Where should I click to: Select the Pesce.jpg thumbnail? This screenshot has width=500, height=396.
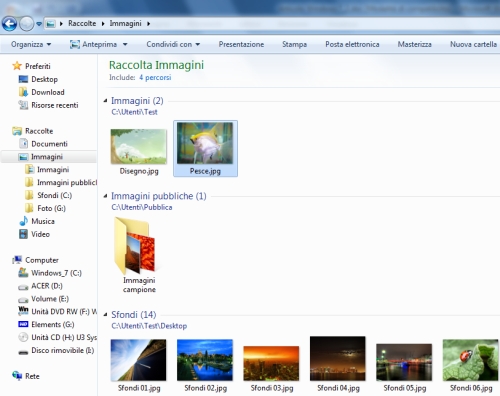[x=205, y=149]
